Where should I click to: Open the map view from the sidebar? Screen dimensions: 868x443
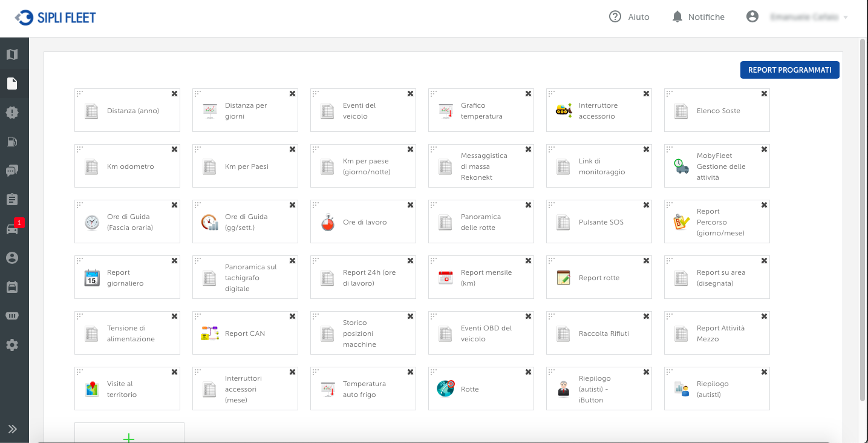point(13,54)
